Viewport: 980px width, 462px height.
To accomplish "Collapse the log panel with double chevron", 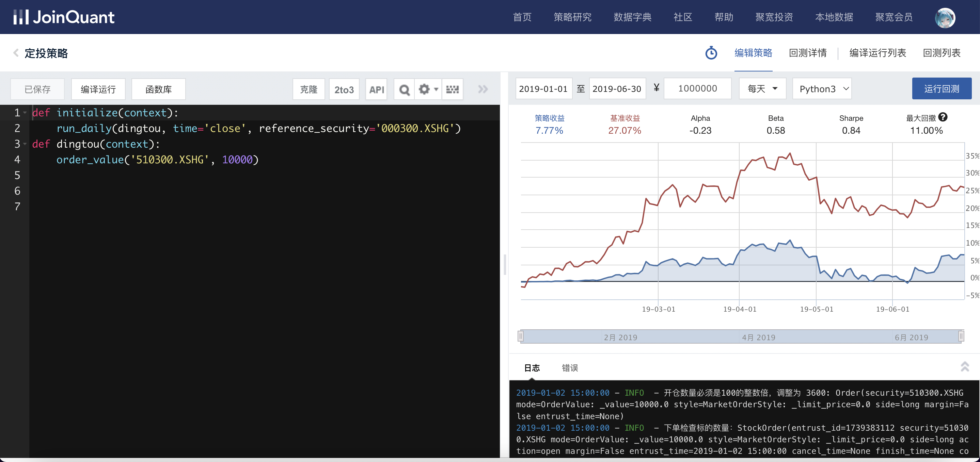I will [x=964, y=366].
